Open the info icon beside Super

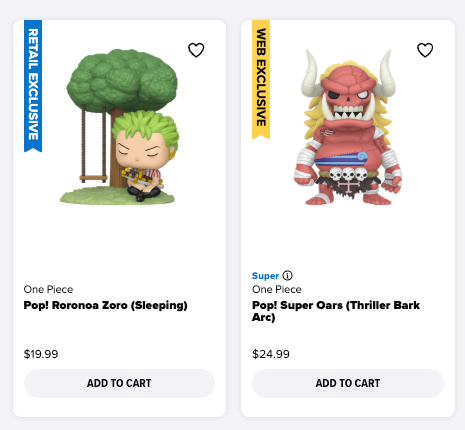click(287, 276)
